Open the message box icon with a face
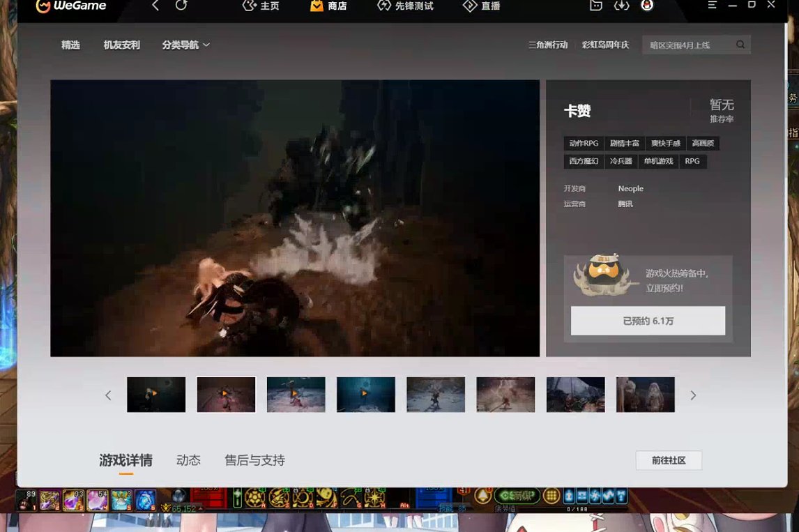The height and width of the screenshot is (532, 799). coord(595,6)
